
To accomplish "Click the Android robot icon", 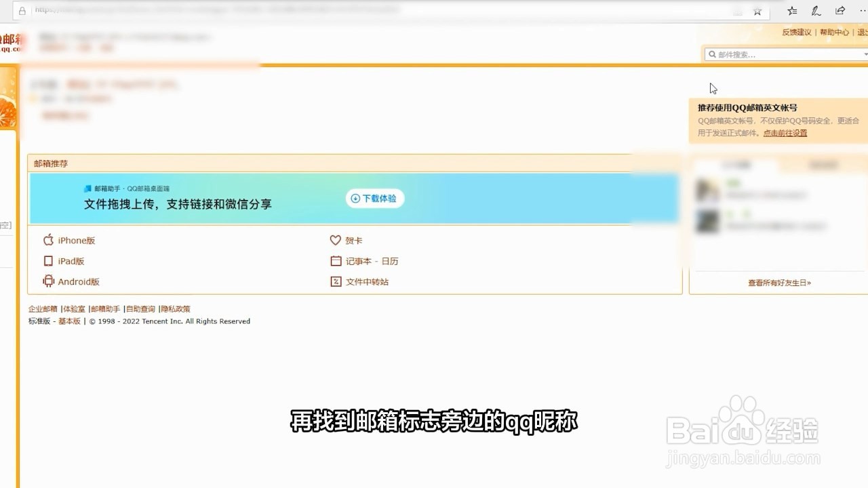I will click(48, 281).
